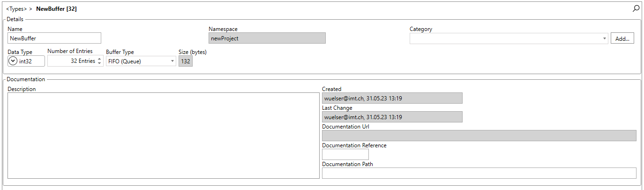Click the Documentation Url field
The image size is (644, 190).
[479, 136]
